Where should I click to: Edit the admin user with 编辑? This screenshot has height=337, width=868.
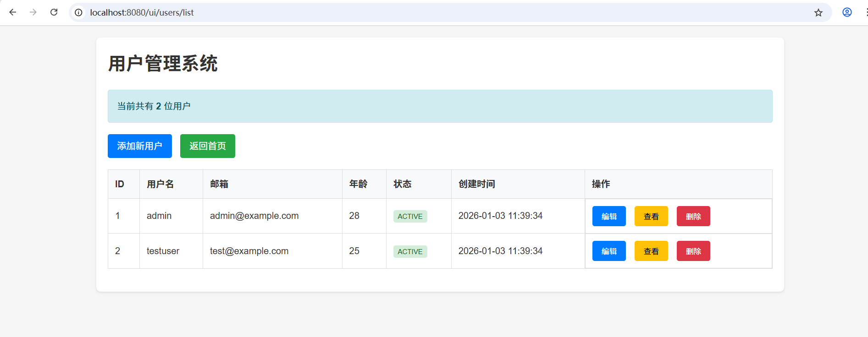pos(609,216)
